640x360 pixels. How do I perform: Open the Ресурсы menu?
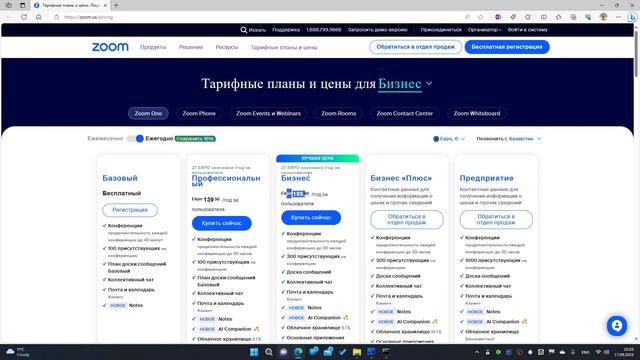[227, 47]
